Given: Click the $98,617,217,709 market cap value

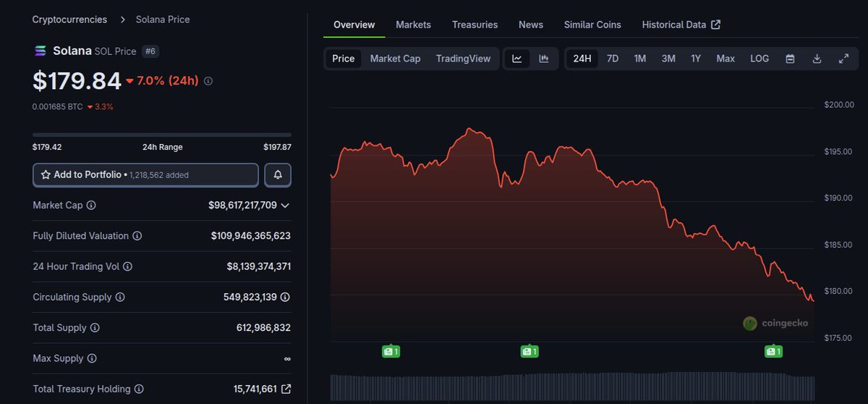Looking at the screenshot, I should coord(242,206).
